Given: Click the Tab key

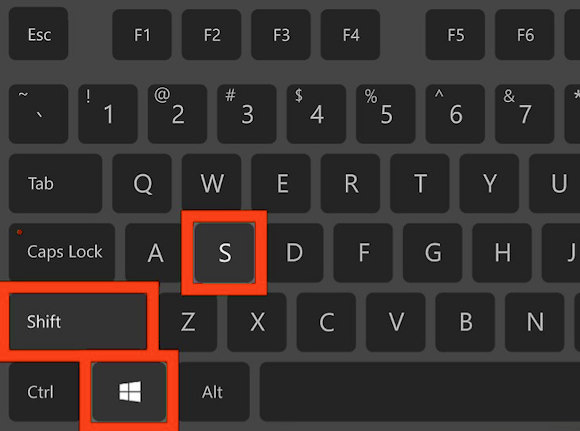Looking at the screenshot, I should tap(55, 183).
